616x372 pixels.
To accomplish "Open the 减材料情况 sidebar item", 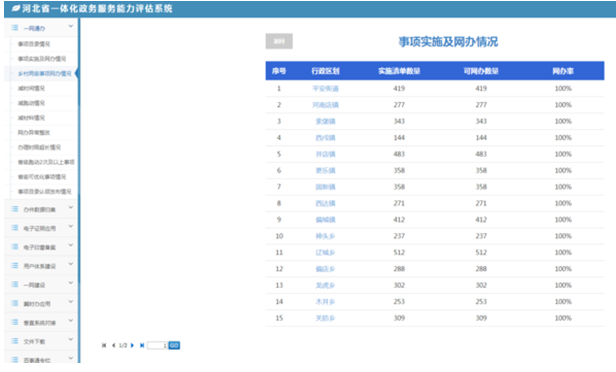I will click(x=31, y=118).
